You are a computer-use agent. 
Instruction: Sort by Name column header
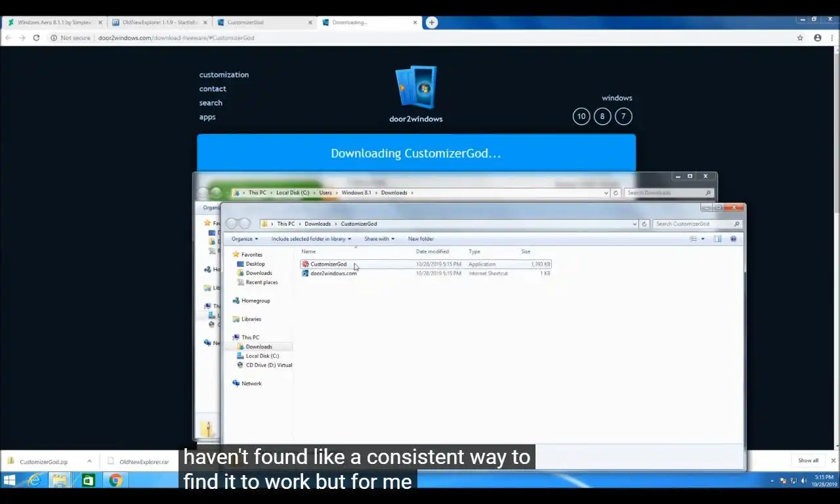[308, 251]
